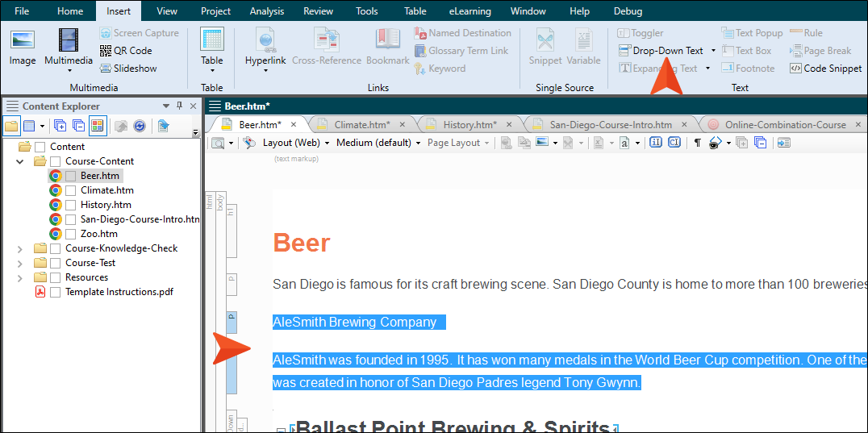Switch to the Climate.htm* document tab
The image size is (868, 433).
pos(362,124)
